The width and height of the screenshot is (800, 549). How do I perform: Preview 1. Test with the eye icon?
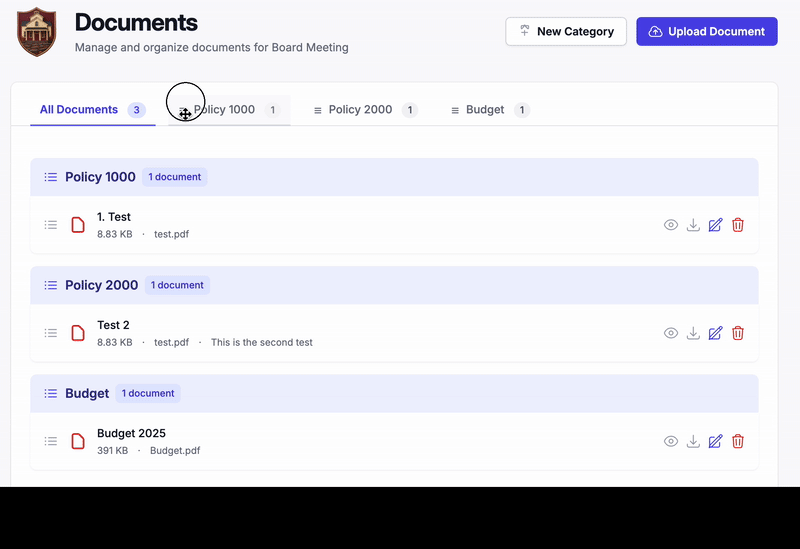coord(671,225)
